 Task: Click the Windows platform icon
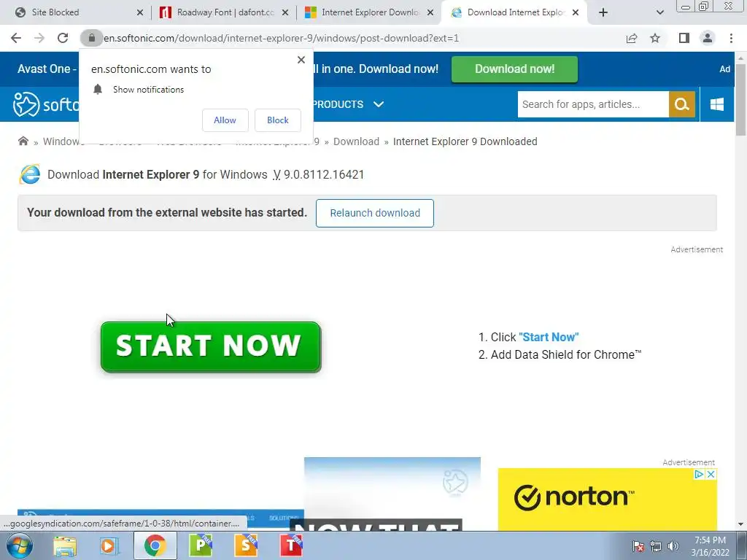point(716,104)
